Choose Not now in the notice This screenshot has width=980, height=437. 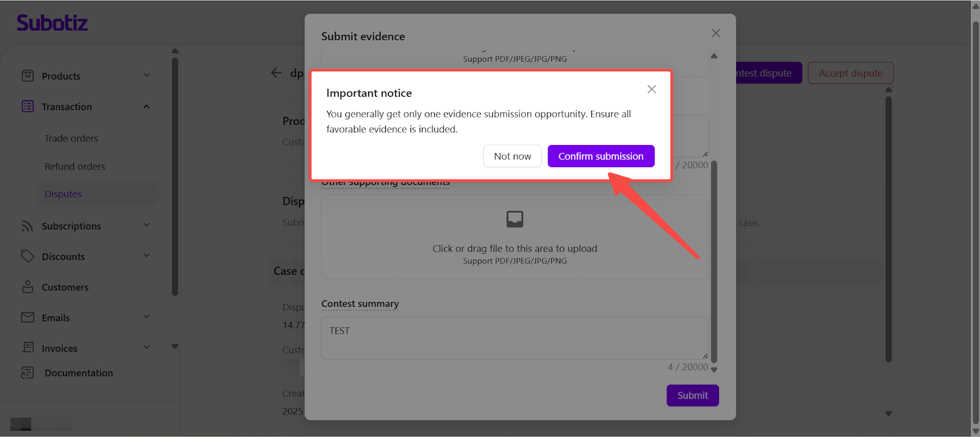[512, 156]
